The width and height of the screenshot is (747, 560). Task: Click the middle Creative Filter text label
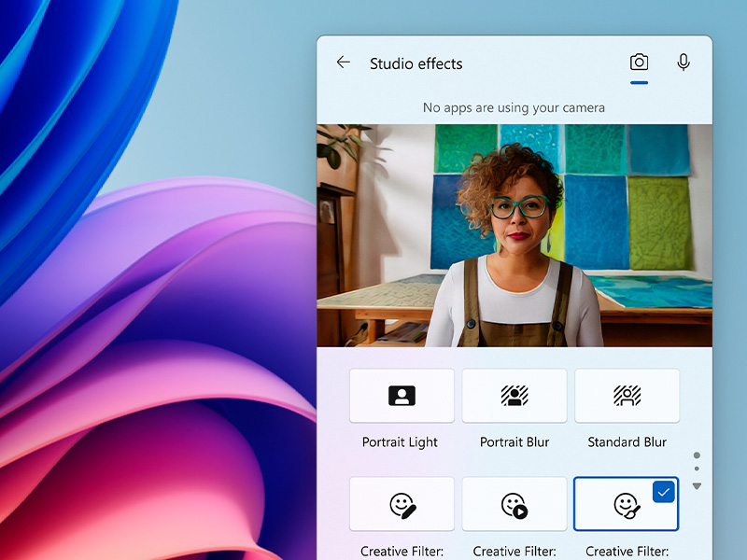tap(514, 552)
